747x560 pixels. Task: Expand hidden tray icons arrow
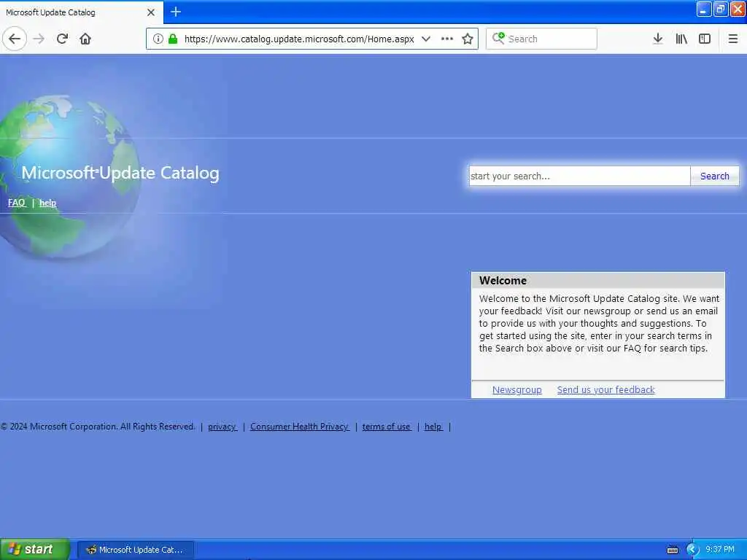click(693, 550)
